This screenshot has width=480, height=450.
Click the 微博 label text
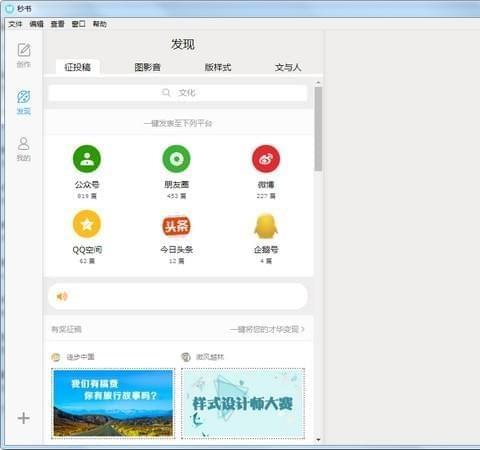[266, 184]
